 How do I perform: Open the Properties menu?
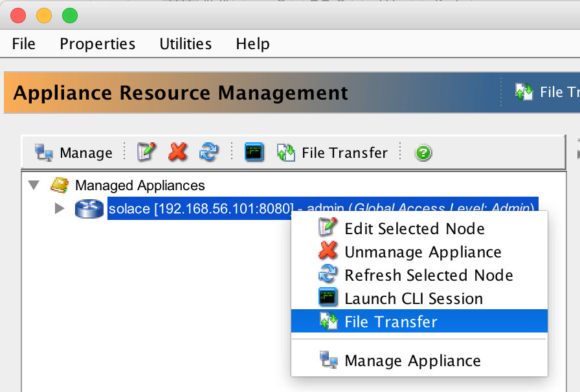98,44
